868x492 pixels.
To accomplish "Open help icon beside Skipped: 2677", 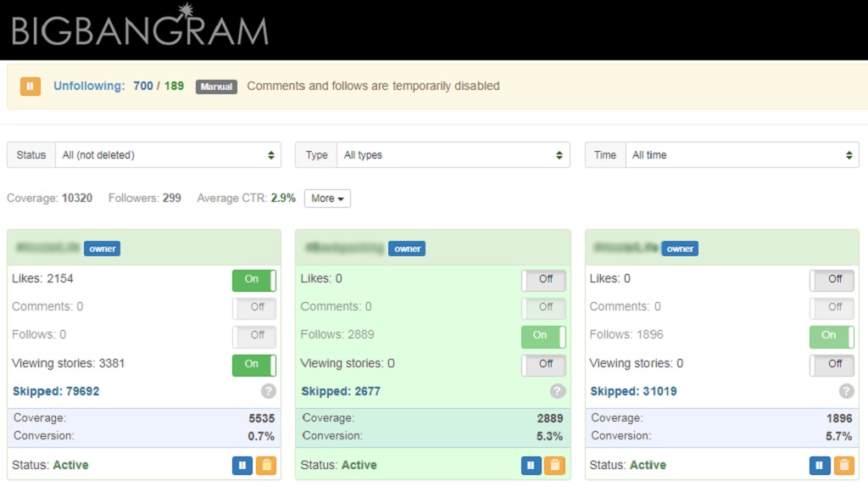I will [x=558, y=391].
